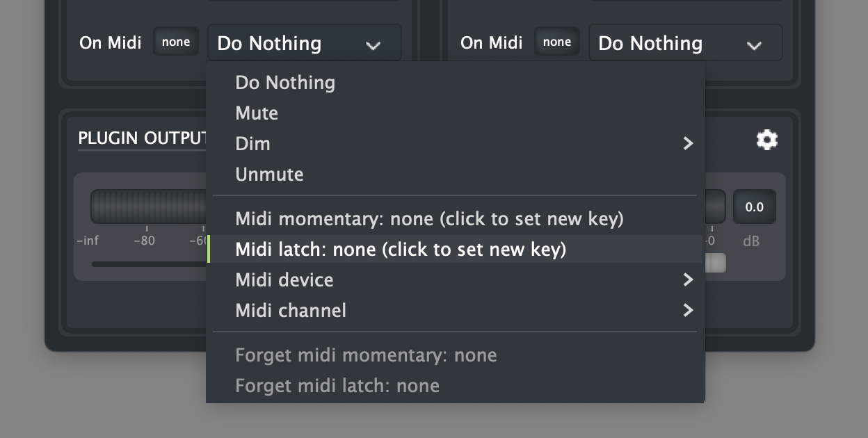Screen dimensions: 868x438
Task: Click the right On Midi 'none' key button
Action: click(556, 42)
